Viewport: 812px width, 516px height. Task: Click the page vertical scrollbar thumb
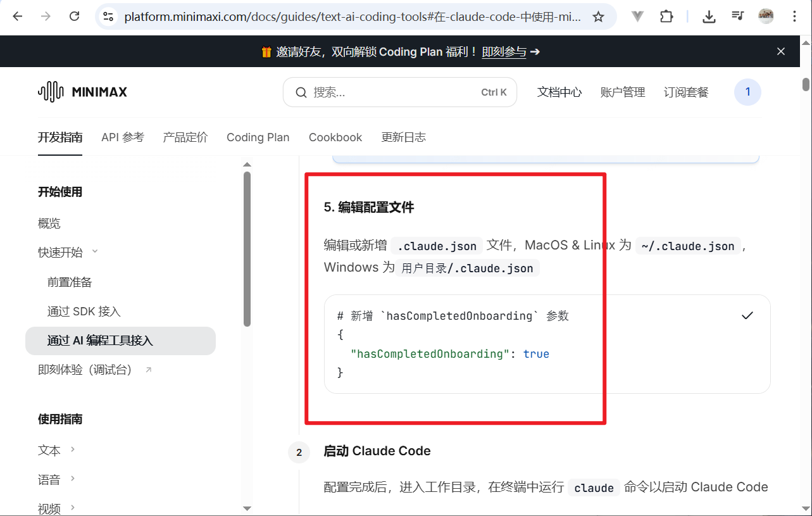click(806, 85)
